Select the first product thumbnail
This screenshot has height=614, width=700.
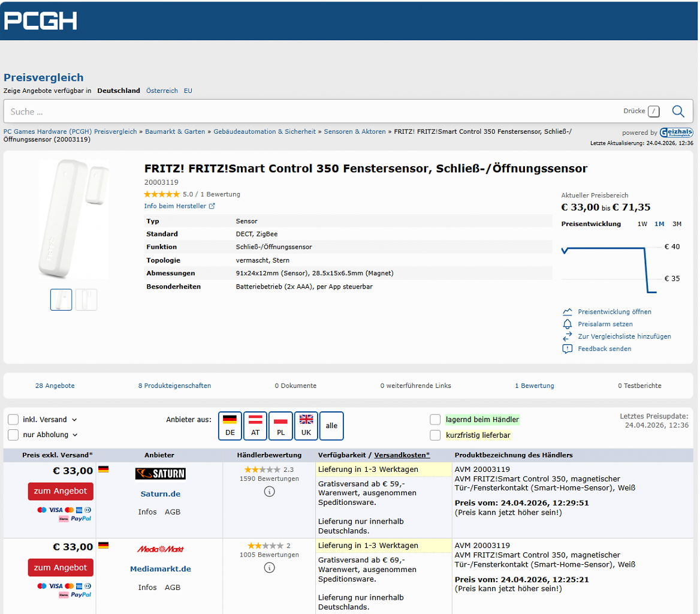point(61,300)
